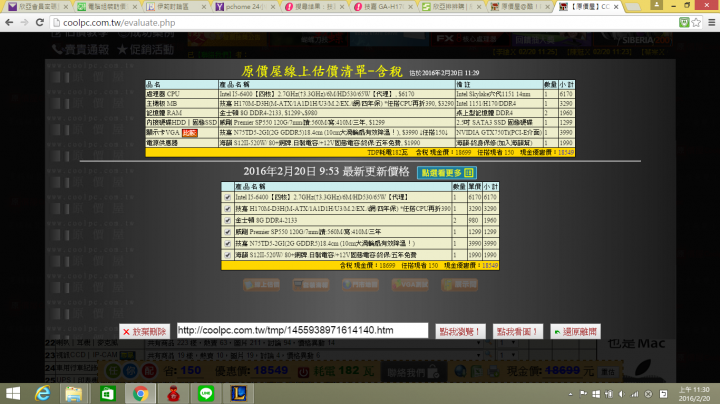Viewport: 720px width, 404px height.
Task: Switch to the 欣亞會員 first tab
Action: pyautogui.click(x=36, y=6)
